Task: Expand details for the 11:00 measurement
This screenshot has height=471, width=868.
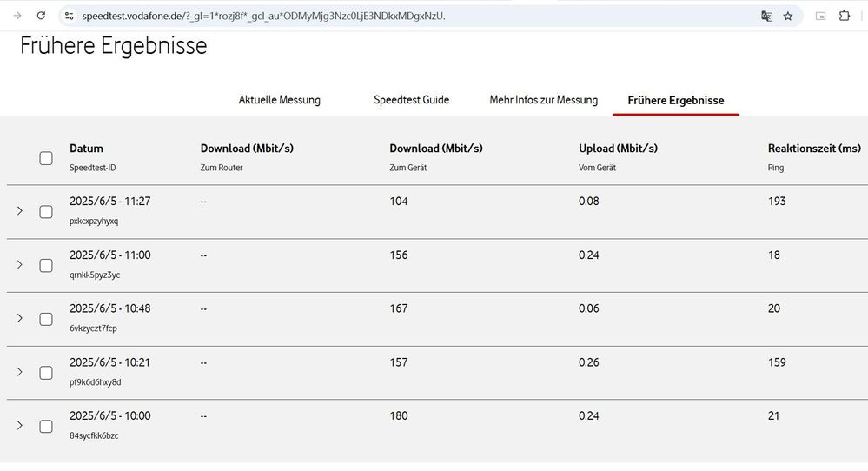Action: pos(20,265)
